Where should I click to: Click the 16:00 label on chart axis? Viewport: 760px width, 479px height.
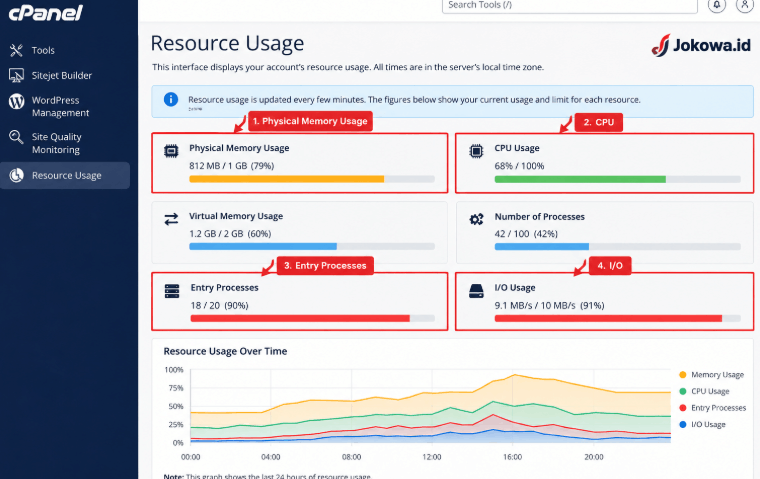[512, 457]
